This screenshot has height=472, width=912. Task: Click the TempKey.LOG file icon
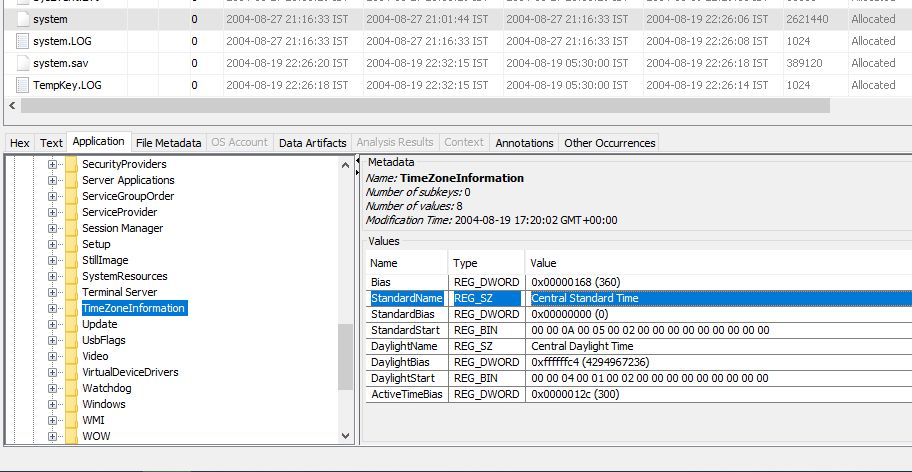pos(23,85)
